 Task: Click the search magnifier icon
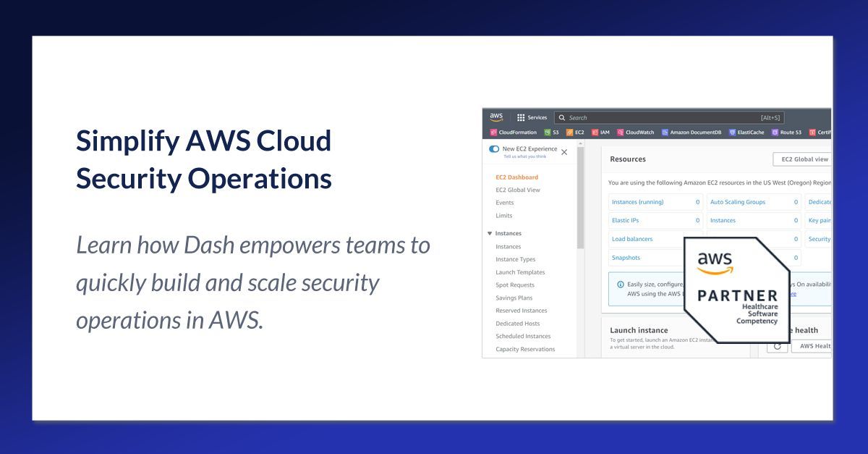[562, 117]
